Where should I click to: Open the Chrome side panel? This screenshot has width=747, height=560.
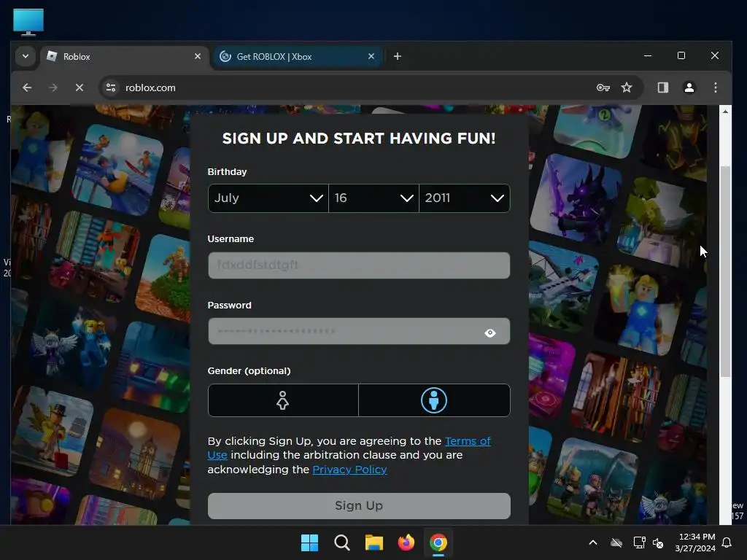(x=662, y=87)
